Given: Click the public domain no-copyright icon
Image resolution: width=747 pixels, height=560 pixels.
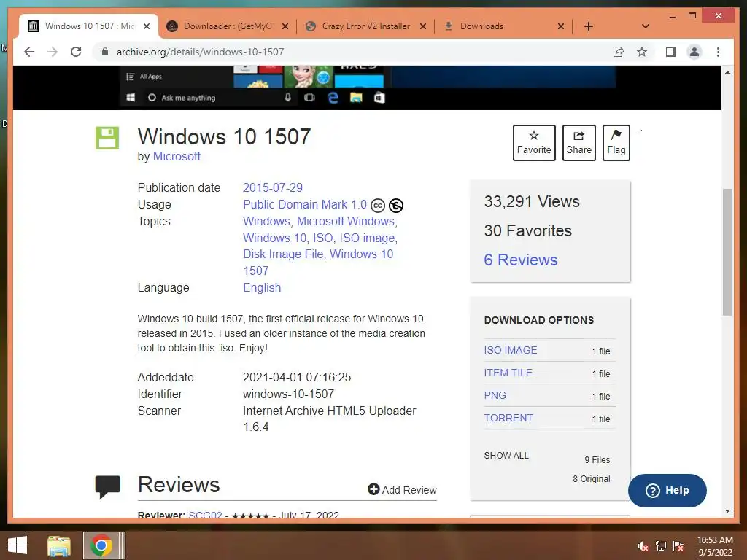Looking at the screenshot, I should (x=396, y=205).
